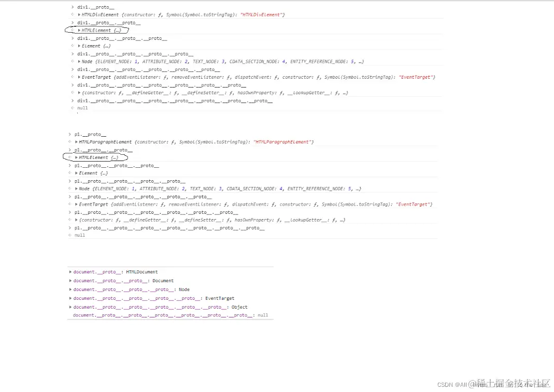Expand the Node object in p1 chain
The width and height of the screenshot is (554, 392).
coord(76,188)
